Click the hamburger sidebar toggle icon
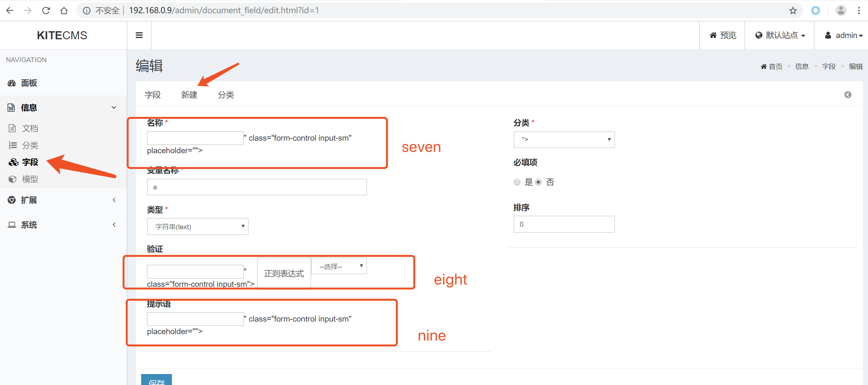Image resolution: width=868 pixels, height=385 pixels. click(139, 35)
